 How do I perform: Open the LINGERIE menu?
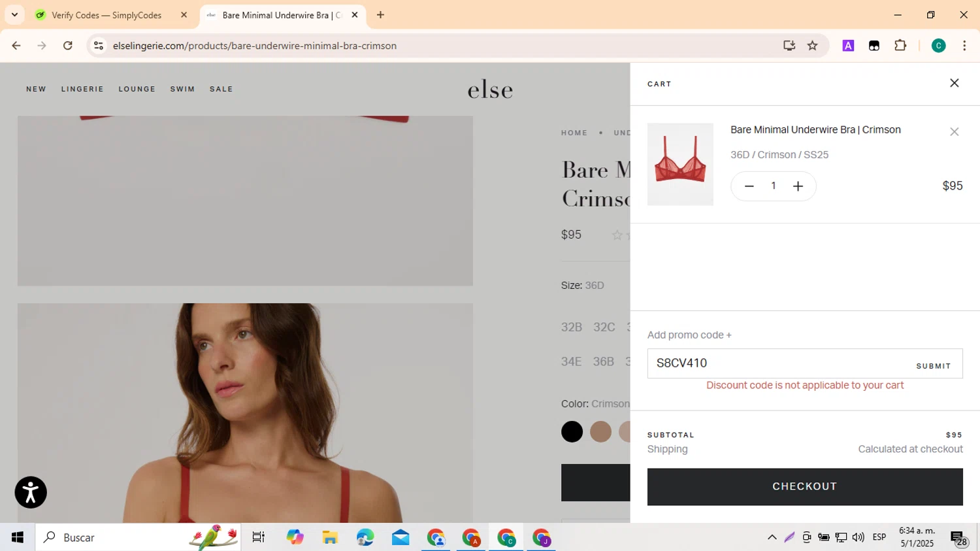[x=82, y=89]
